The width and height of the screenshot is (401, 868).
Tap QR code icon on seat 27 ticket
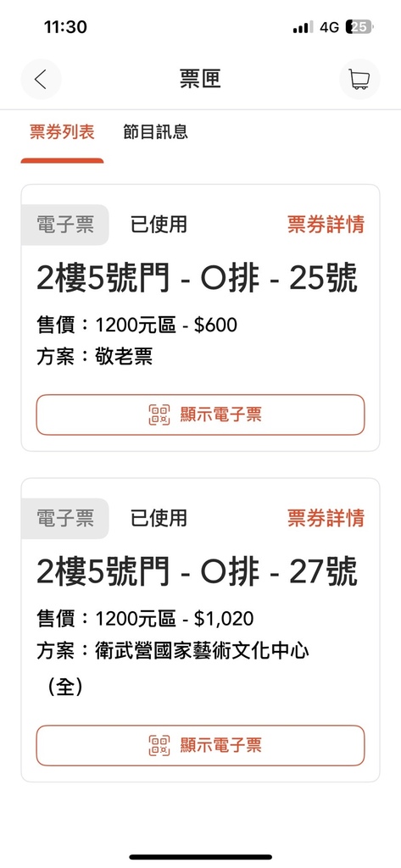(x=159, y=745)
